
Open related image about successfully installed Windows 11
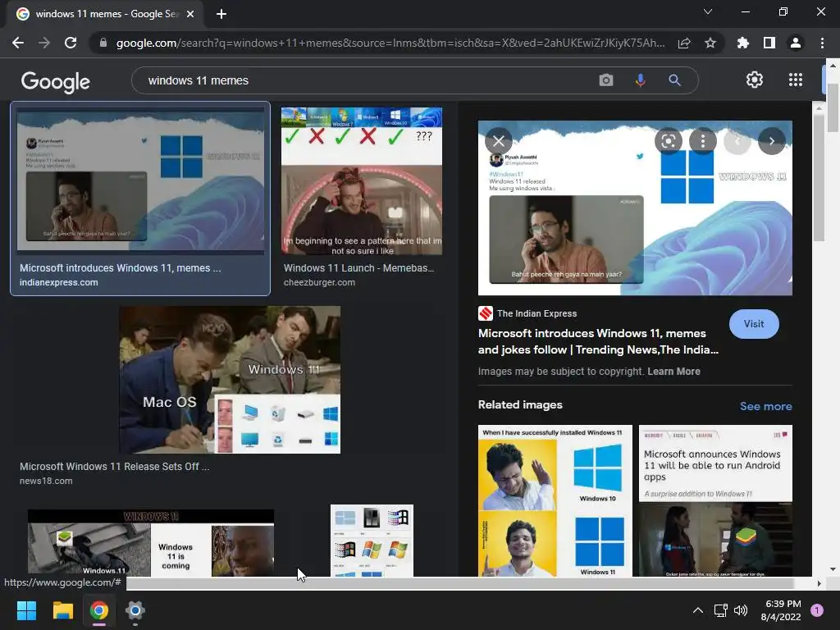click(x=555, y=501)
